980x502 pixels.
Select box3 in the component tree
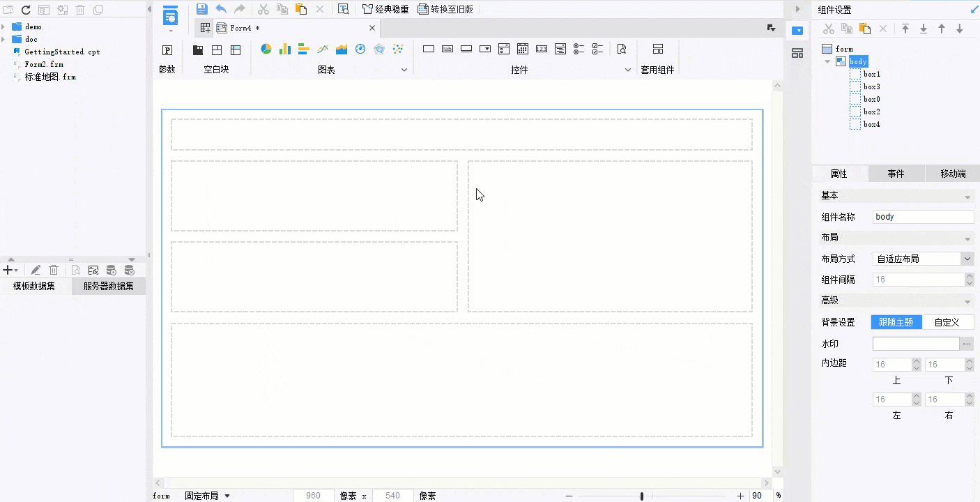click(871, 86)
